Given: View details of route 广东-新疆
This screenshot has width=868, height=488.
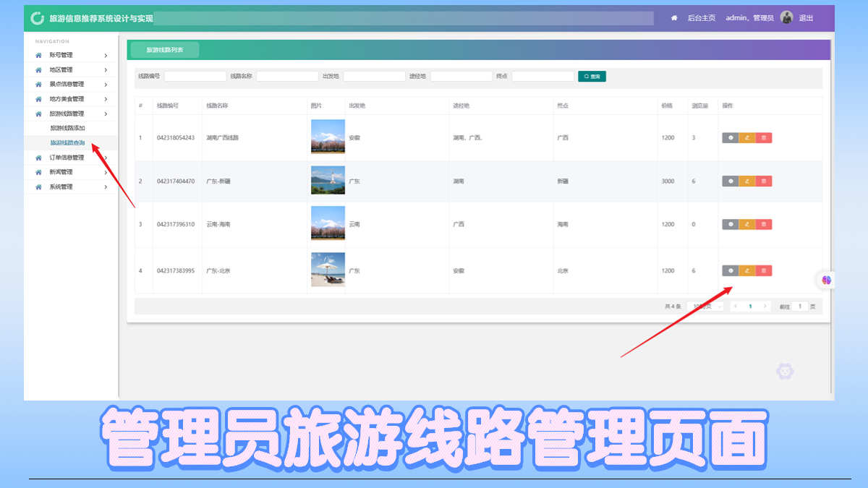Looking at the screenshot, I should point(731,181).
